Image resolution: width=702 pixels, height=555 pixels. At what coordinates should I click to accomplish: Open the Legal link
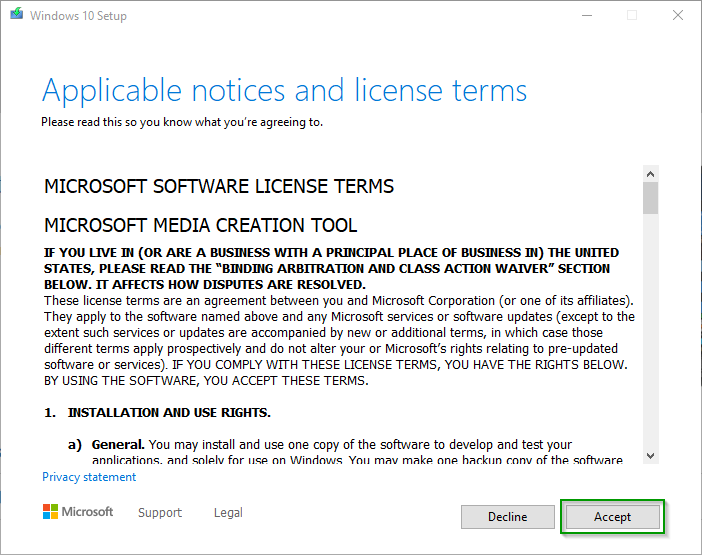point(228,513)
